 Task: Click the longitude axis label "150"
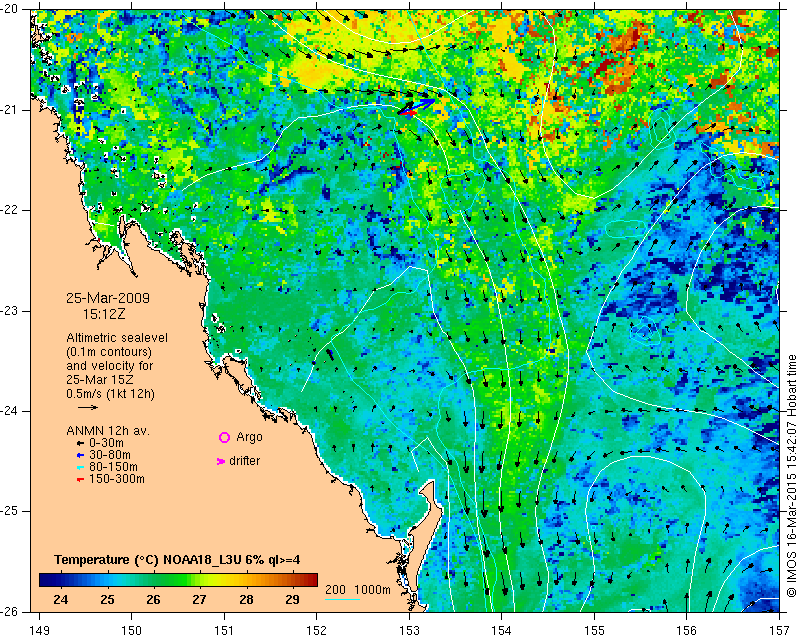(132, 630)
